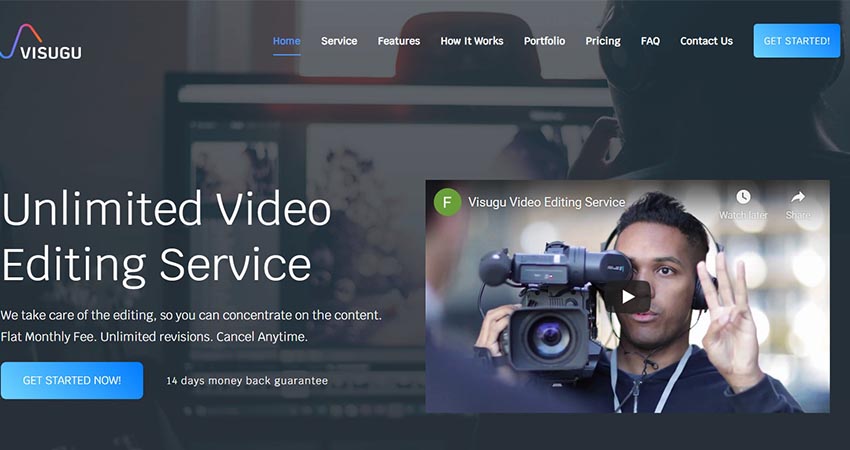
Task: Go to Contact Us
Action: 706,41
